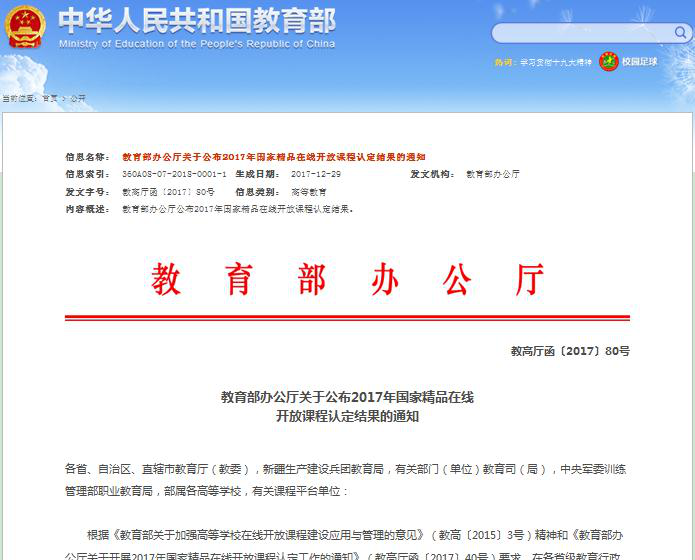The image size is (695, 560).
Task: Click the red notice title after 信息名称
Action: pos(274,157)
